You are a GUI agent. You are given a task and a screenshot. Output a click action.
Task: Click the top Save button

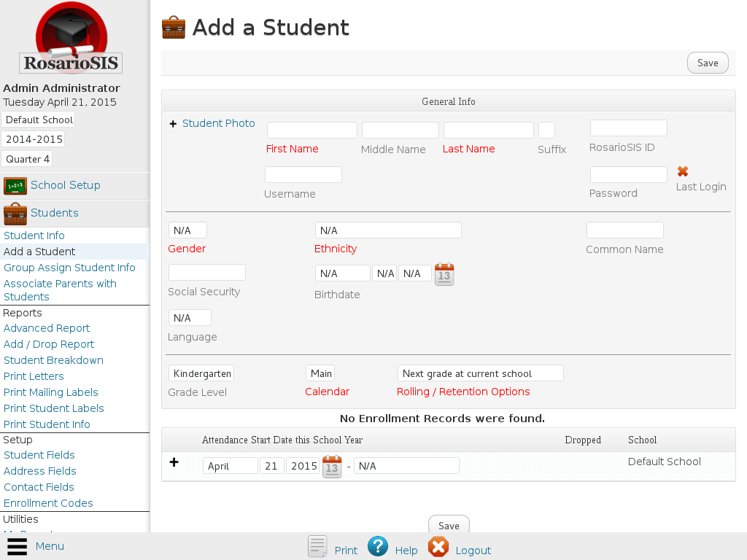[708, 63]
